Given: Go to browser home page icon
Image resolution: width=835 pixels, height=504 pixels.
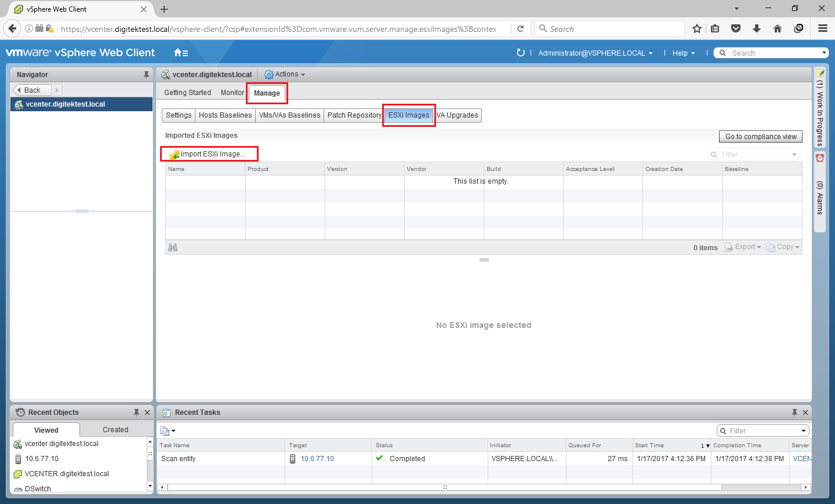Looking at the screenshot, I should 778,28.
